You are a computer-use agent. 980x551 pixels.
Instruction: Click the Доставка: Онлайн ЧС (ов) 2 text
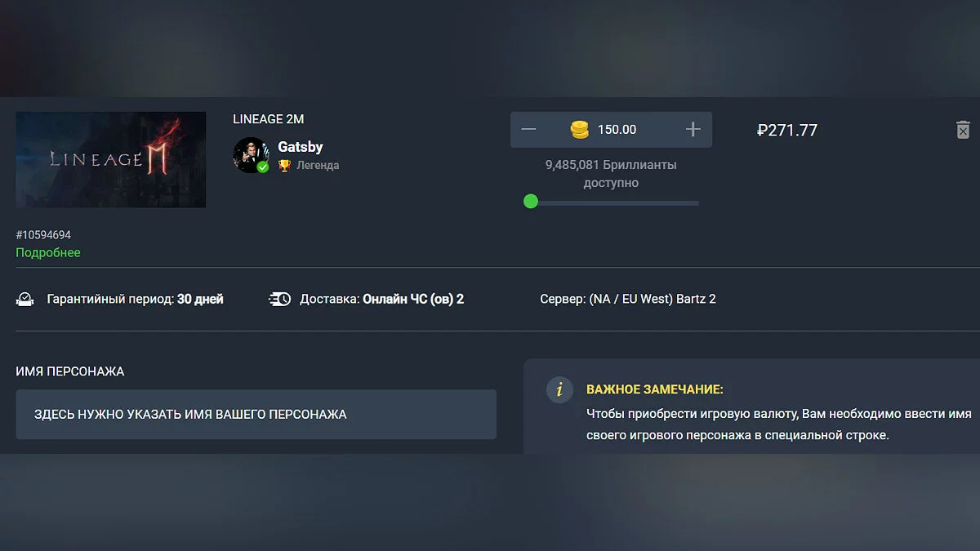pyautogui.click(x=382, y=299)
